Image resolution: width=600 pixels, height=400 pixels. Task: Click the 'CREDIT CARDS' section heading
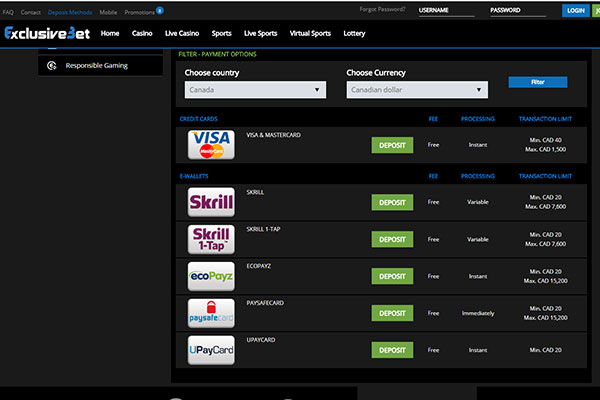[199, 119]
